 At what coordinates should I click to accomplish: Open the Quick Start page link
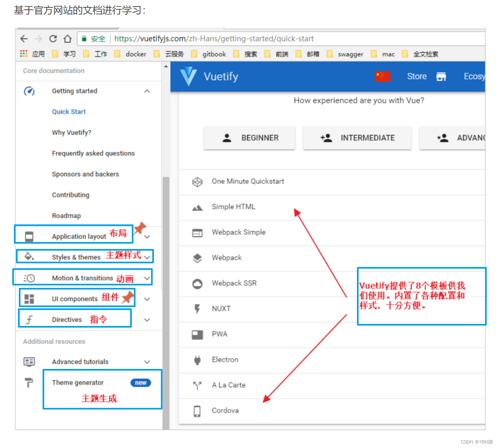click(68, 111)
